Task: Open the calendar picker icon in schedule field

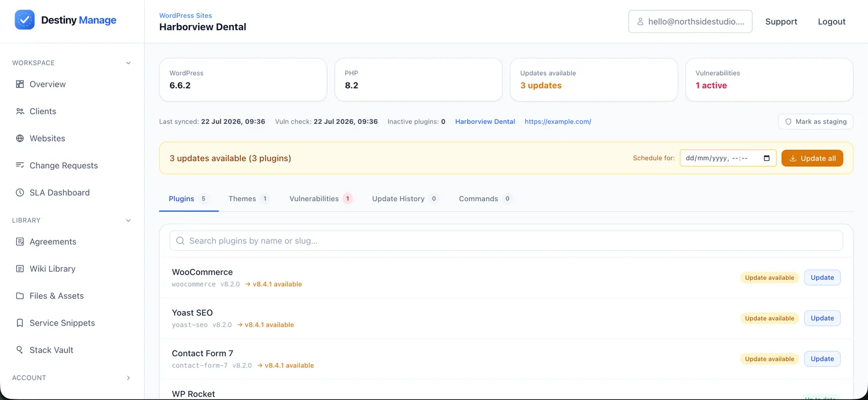Action: [x=767, y=158]
